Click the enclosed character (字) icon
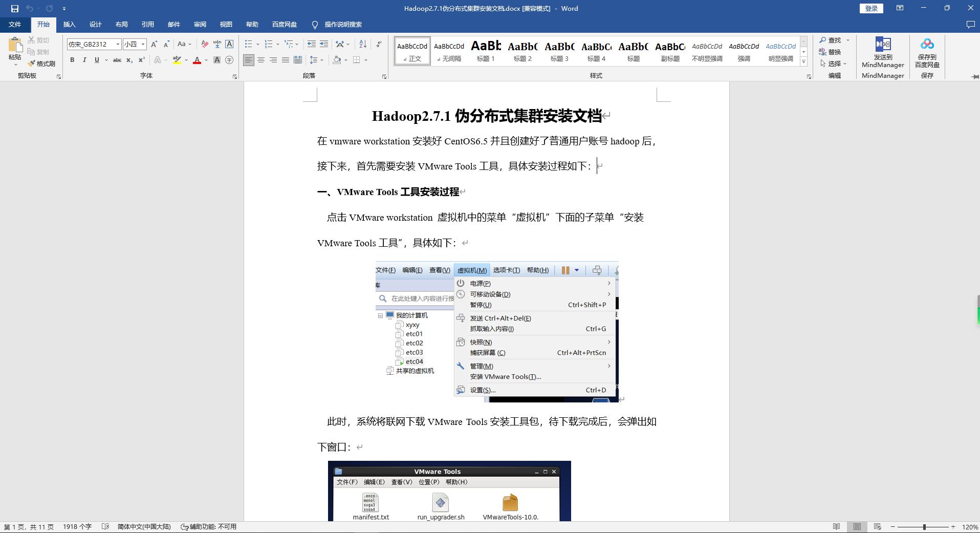 pos(229,60)
